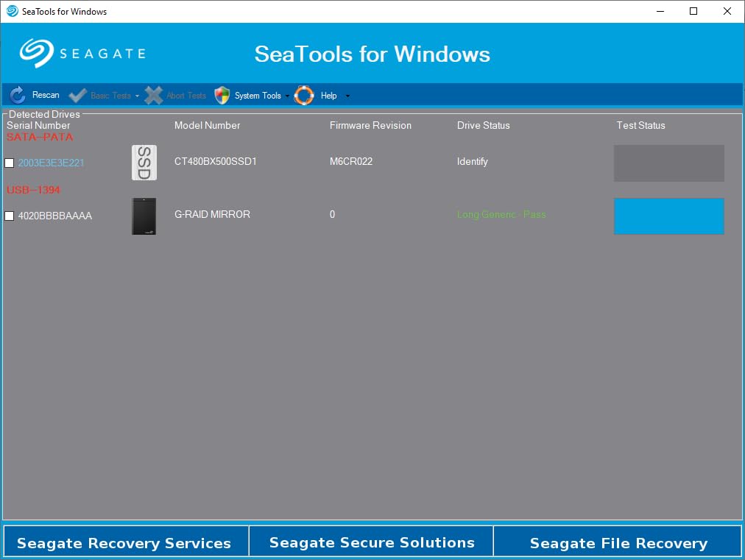Click model number CT480BX500SSD1

[215, 161]
